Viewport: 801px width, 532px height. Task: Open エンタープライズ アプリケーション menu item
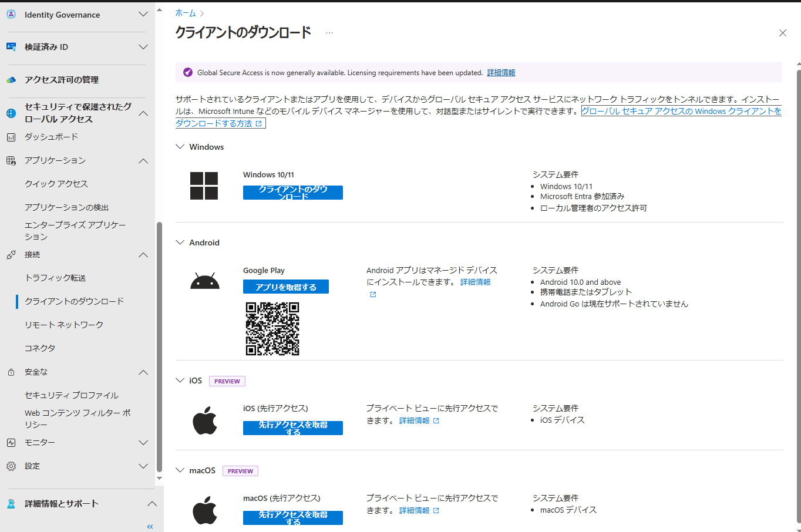click(x=75, y=231)
